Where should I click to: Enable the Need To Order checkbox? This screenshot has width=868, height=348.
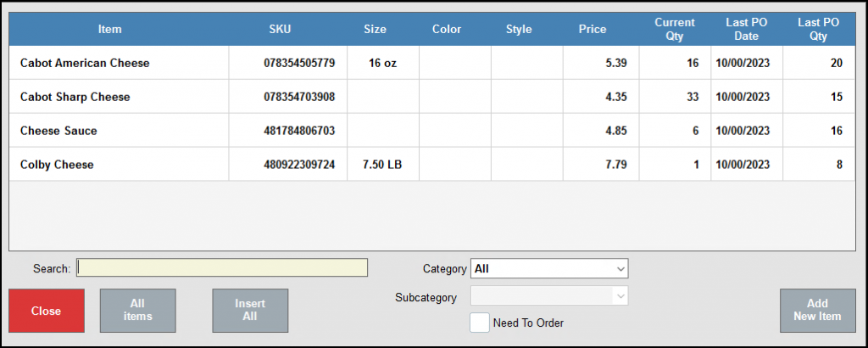[x=480, y=323]
